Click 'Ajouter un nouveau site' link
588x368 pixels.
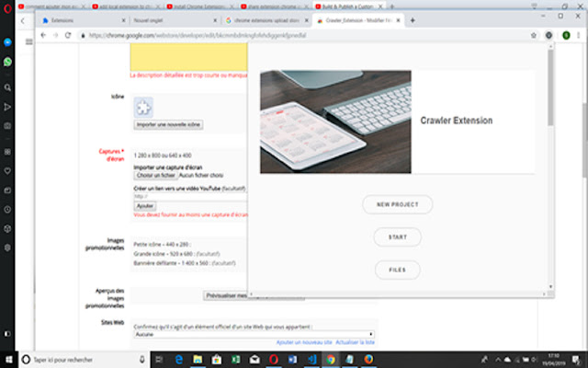coord(304,342)
